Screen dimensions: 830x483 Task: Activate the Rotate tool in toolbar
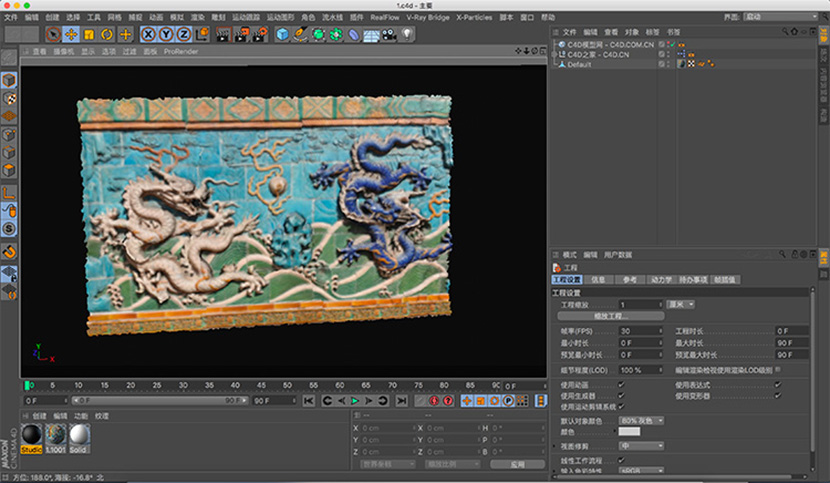[107, 34]
